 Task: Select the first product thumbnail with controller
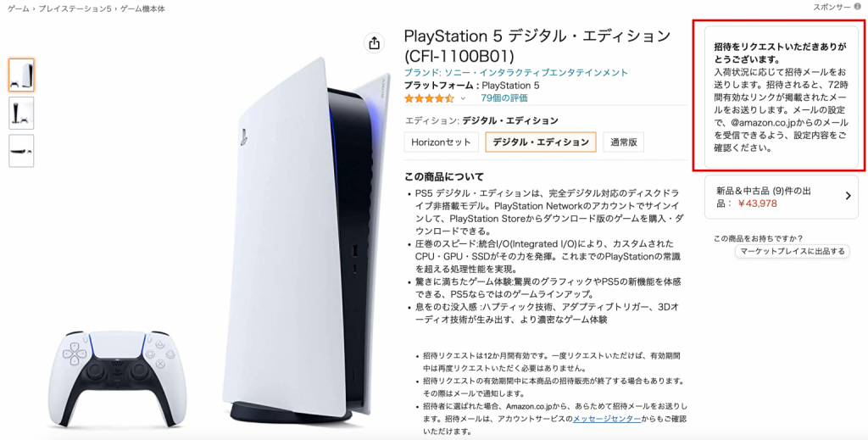coord(21,75)
